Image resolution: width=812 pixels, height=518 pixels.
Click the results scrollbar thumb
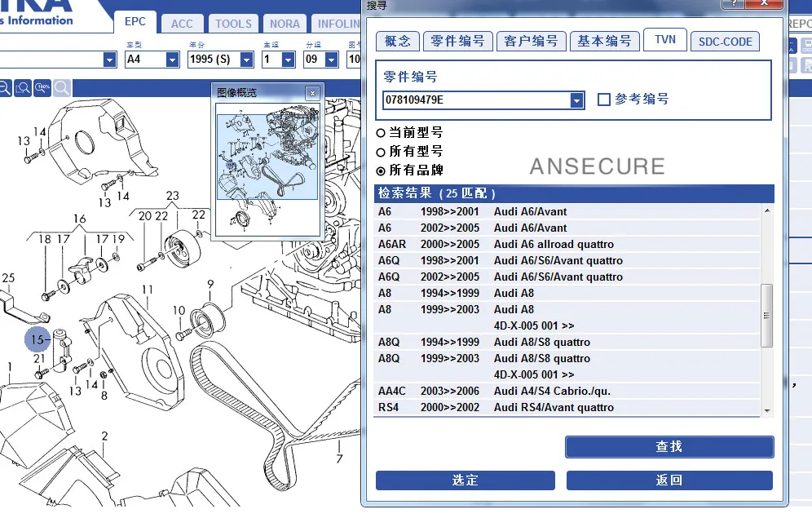click(x=767, y=316)
